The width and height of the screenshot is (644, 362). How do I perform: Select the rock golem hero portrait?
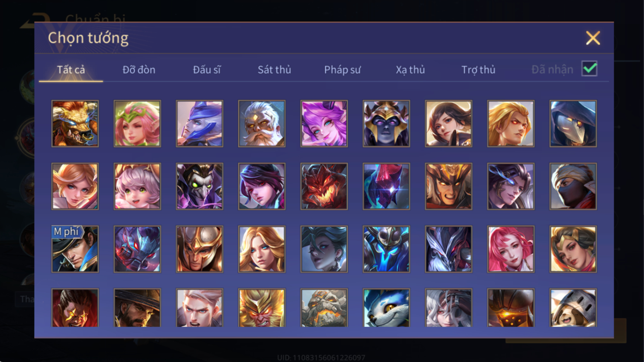[324, 308]
